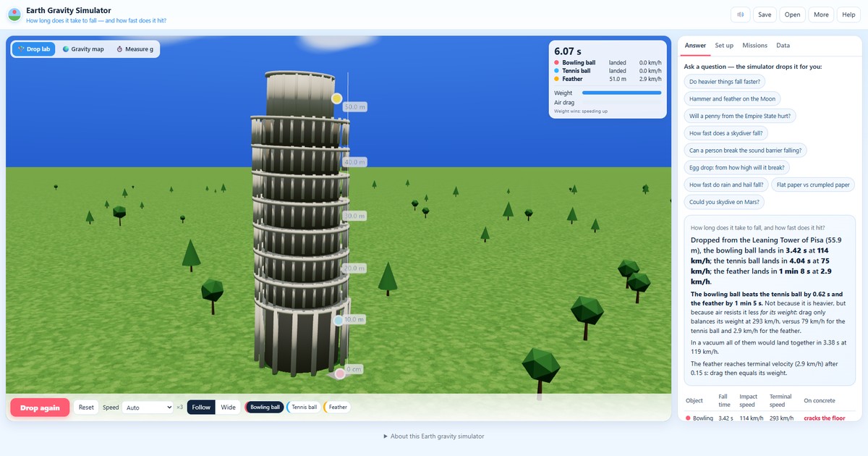Select the Follow camera view
This screenshot has height=456, width=868.
pos(201,408)
